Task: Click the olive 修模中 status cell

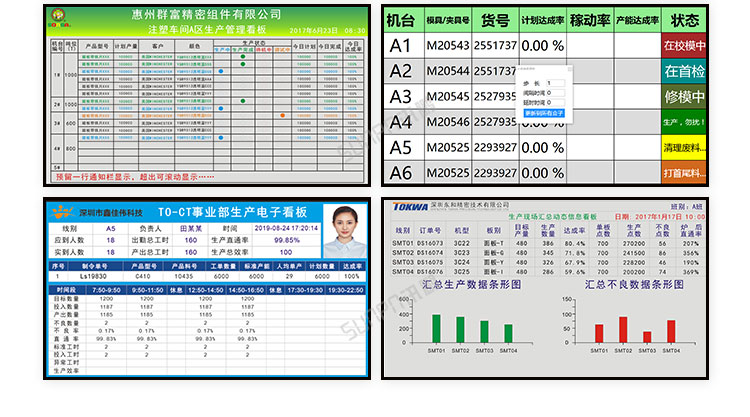Action: (x=684, y=97)
